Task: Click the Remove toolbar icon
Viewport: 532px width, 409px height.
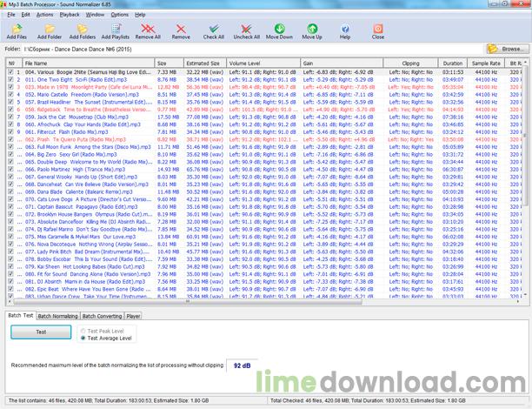Action: [181, 31]
